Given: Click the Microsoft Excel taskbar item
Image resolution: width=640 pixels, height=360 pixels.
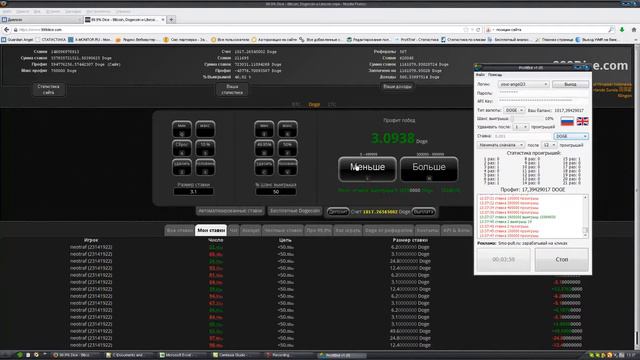Looking at the screenshot, I should pyautogui.click(x=183, y=355).
